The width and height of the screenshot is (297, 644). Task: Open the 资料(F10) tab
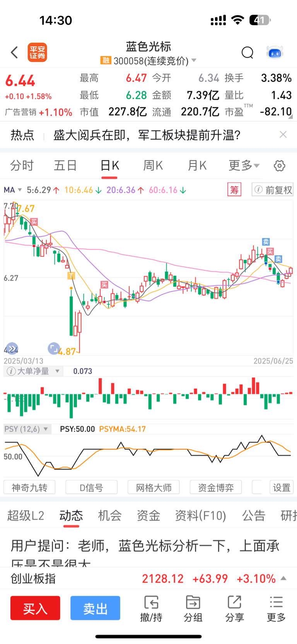tap(200, 516)
